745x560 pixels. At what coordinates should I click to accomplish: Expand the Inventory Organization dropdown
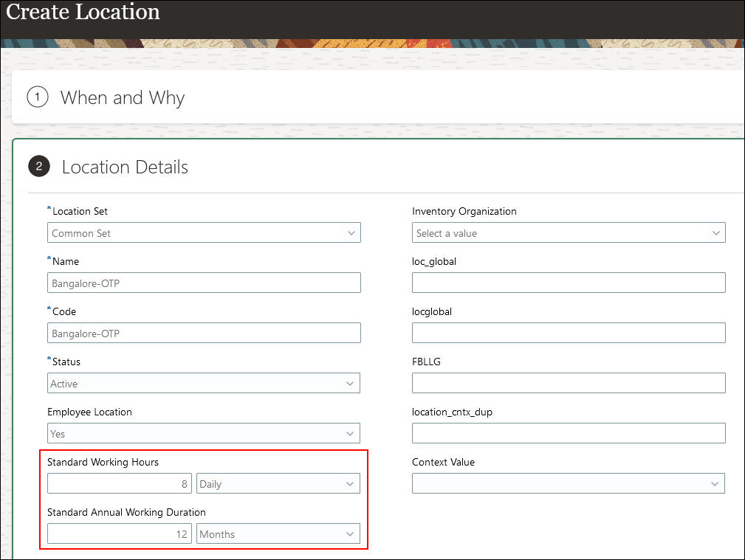[x=569, y=233]
